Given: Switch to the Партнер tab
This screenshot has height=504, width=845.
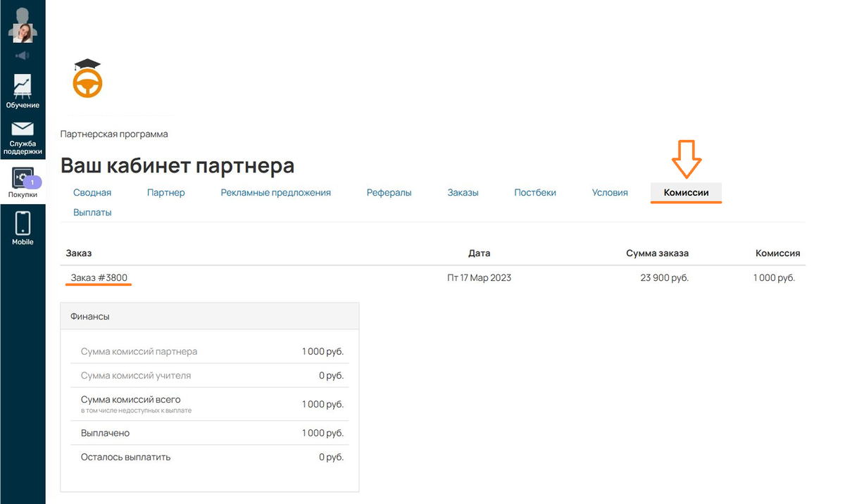Looking at the screenshot, I should tap(166, 192).
